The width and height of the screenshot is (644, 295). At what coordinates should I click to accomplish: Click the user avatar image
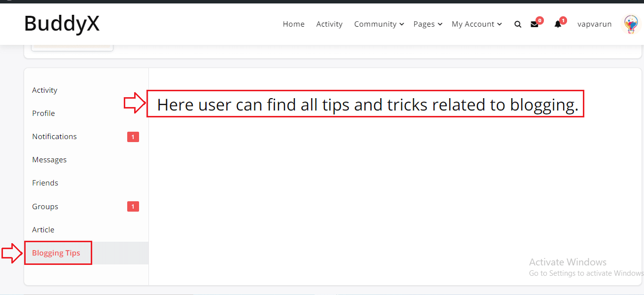pyautogui.click(x=631, y=24)
